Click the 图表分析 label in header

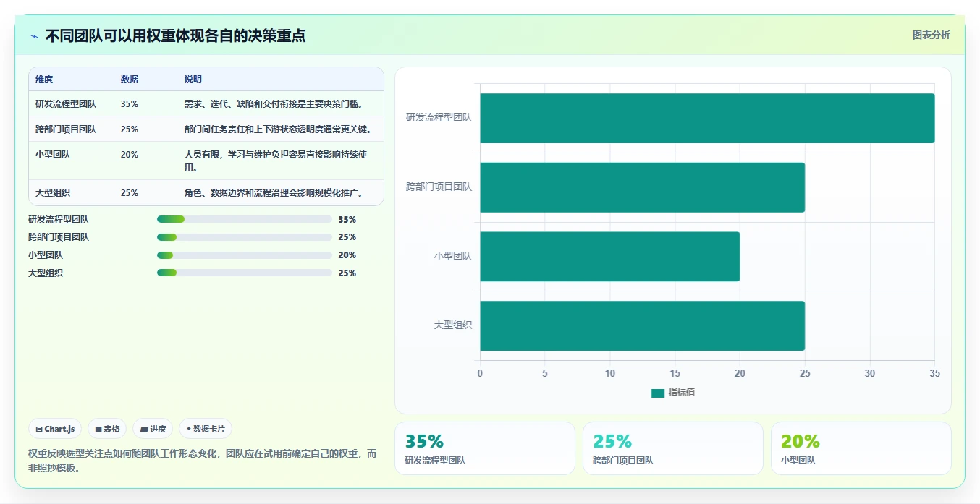point(931,35)
